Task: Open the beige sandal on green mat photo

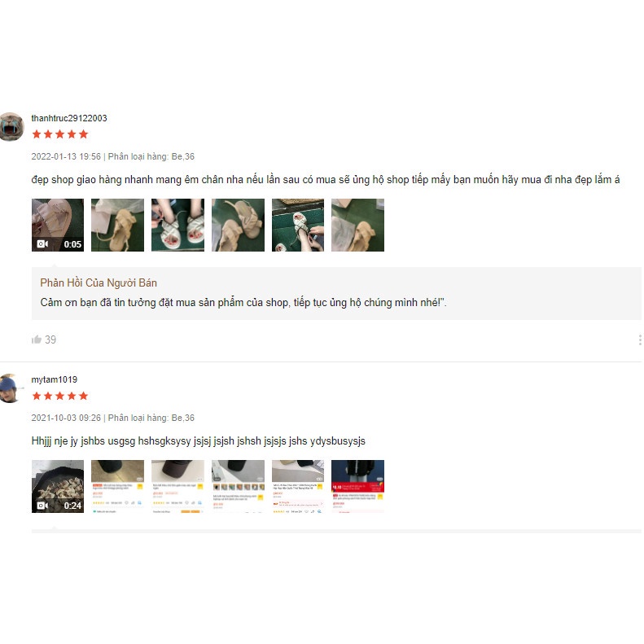Action: 117,225
